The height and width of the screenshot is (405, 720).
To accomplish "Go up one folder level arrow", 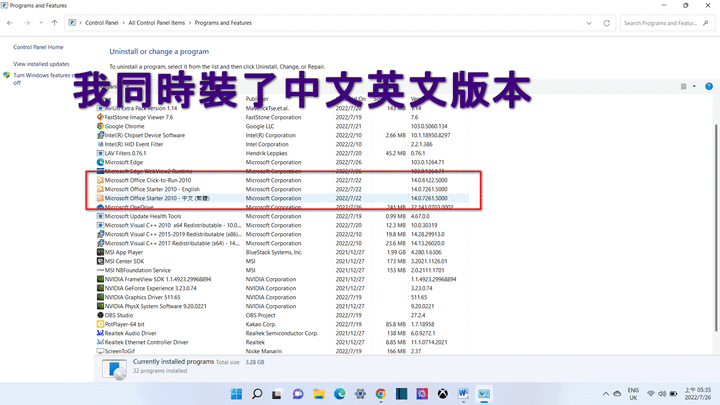I will (x=55, y=22).
